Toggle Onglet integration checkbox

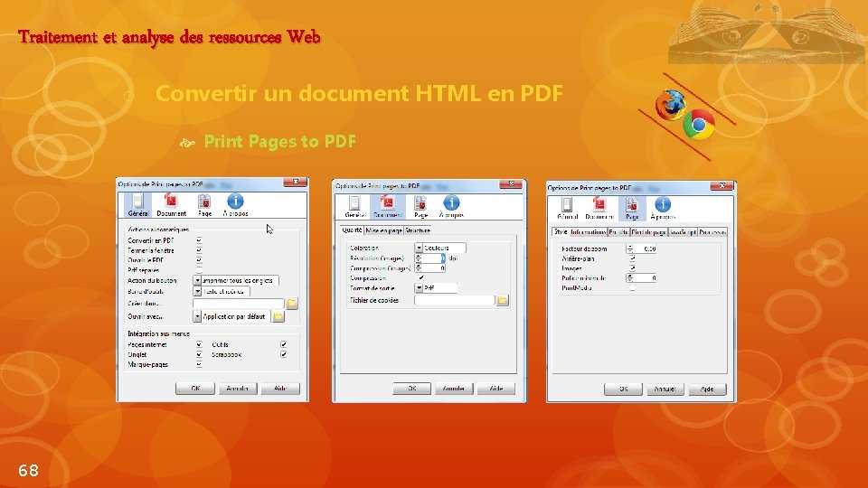199,354
